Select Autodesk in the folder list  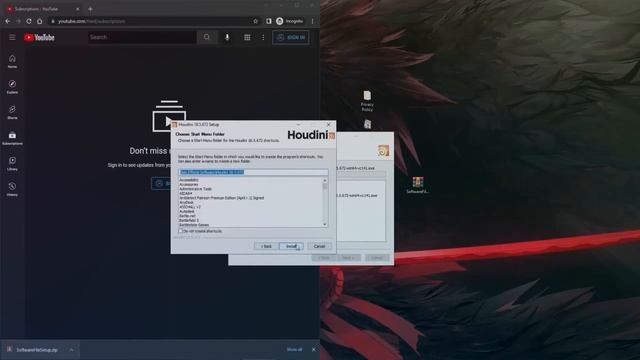[187, 211]
